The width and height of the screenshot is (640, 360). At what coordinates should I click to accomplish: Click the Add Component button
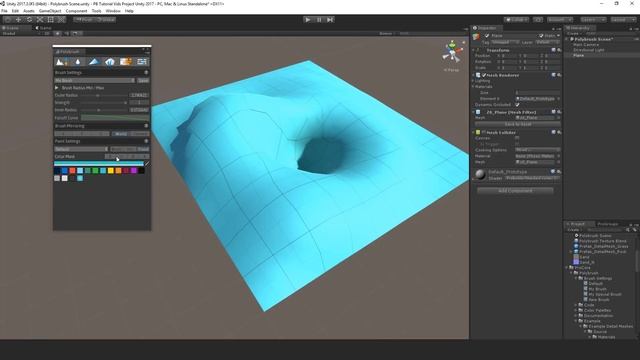coord(515,191)
